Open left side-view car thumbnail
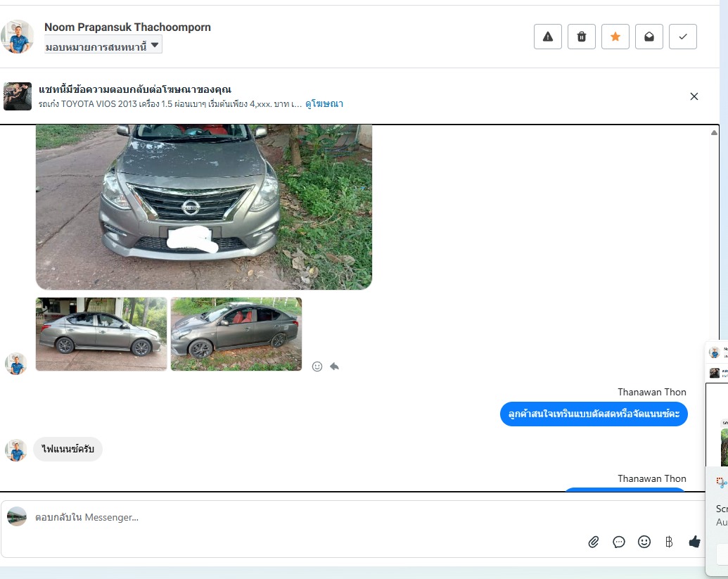 point(101,334)
